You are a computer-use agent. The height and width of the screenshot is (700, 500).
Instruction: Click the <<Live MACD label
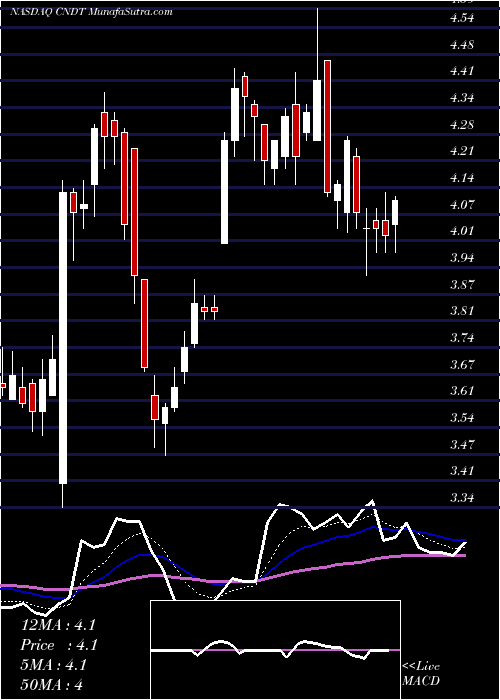(421, 674)
